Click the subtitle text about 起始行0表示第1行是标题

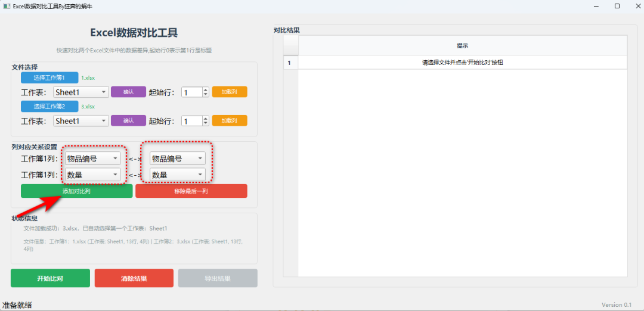[134, 51]
